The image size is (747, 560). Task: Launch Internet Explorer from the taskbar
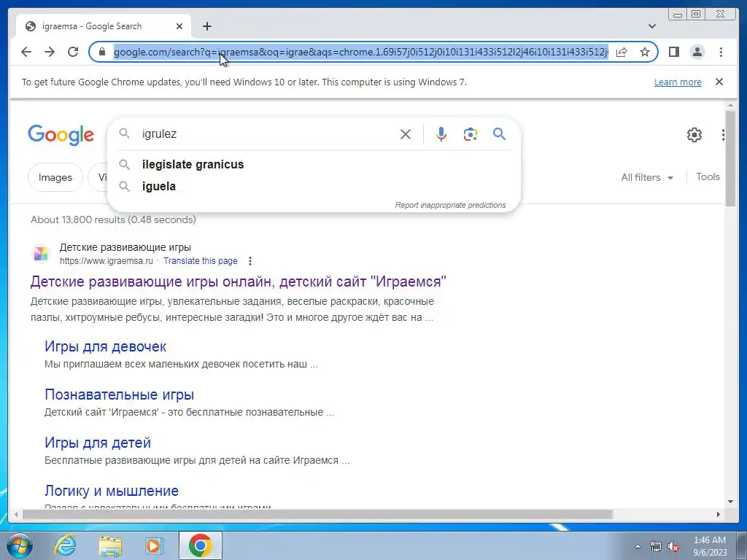coord(65,545)
